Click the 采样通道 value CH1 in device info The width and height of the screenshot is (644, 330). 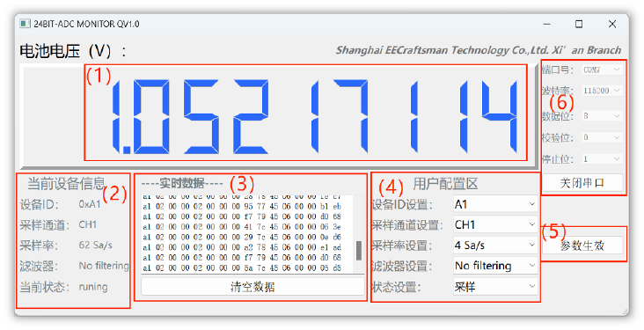click(87, 224)
